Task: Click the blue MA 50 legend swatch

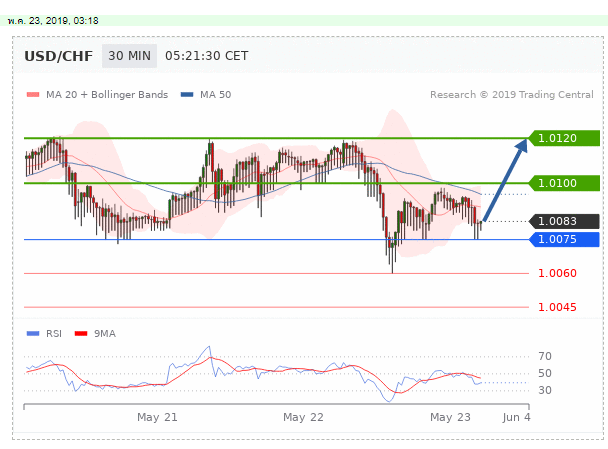Action: [187, 95]
